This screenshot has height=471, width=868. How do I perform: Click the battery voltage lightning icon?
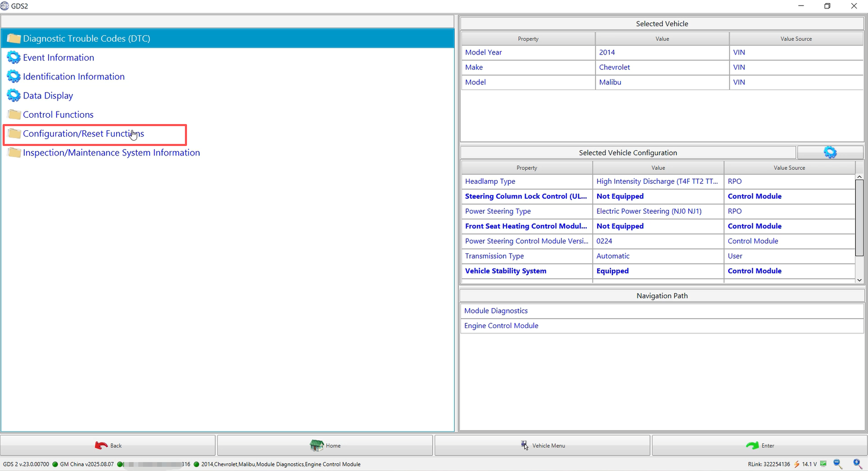coord(796,464)
